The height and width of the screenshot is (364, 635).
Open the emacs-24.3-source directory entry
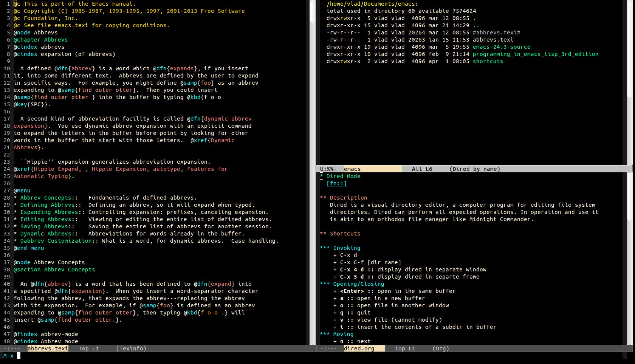click(501, 47)
